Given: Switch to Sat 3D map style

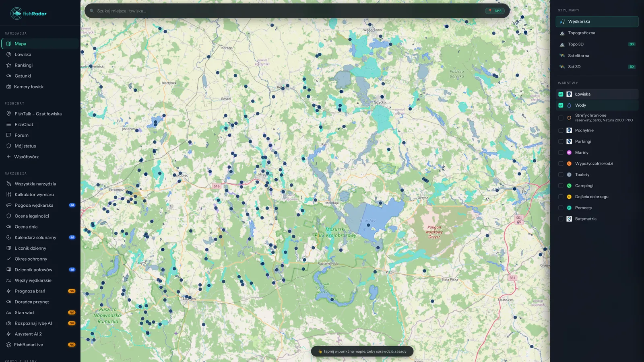Looking at the screenshot, I should (x=597, y=67).
